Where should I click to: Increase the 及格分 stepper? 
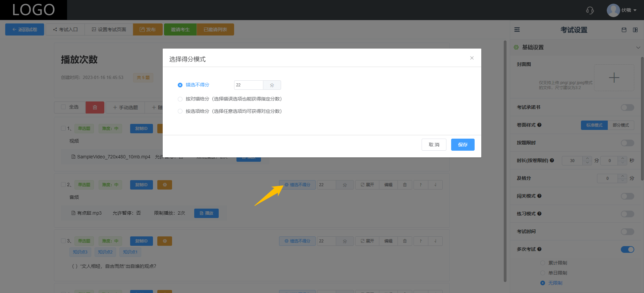coord(623,176)
